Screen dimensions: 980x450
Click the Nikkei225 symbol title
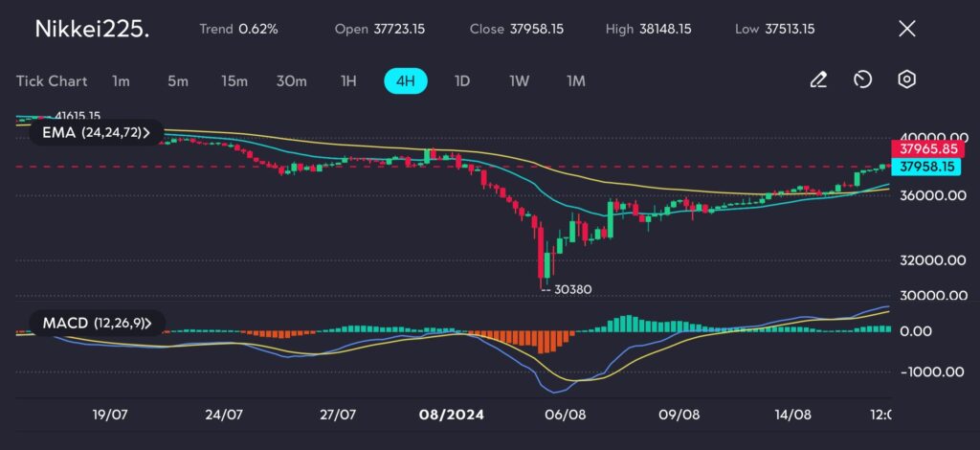point(91,29)
